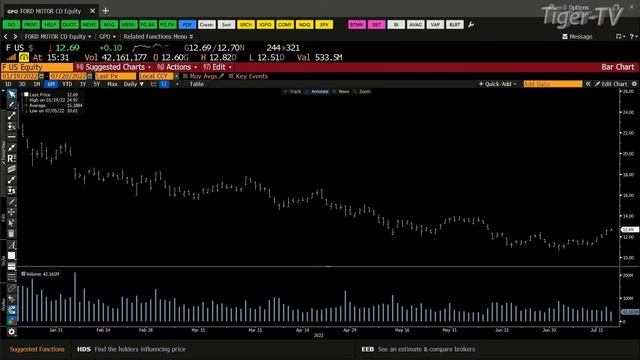Click the collapse double-arrow next to Add Data
The height and width of the screenshot is (360, 640).
(588, 84)
